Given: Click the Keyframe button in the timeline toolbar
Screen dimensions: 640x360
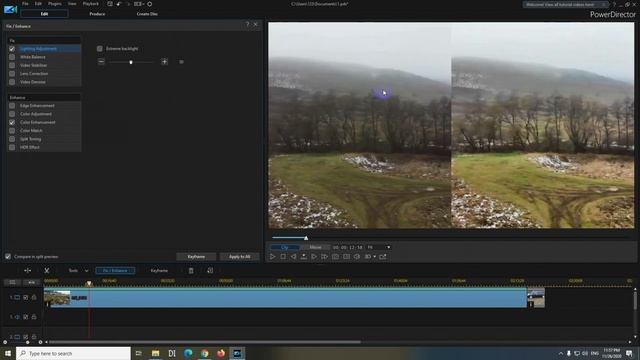Looking at the screenshot, I should (x=159, y=271).
